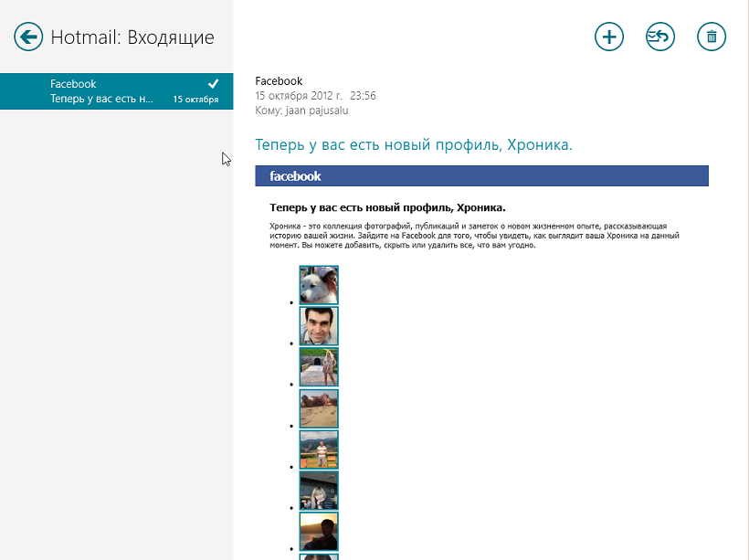749x560 pixels.
Task: Open the sunset silhouette thumbnail
Action: [319, 532]
